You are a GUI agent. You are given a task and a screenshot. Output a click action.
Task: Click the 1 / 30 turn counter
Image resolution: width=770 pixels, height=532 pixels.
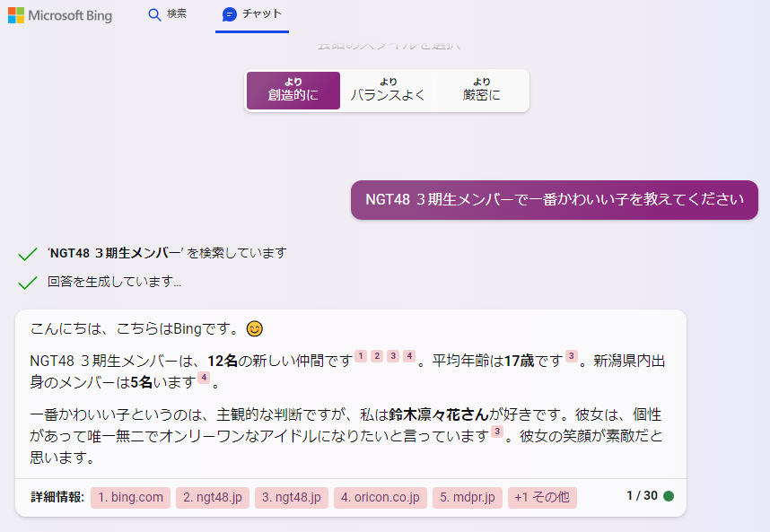[642, 496]
